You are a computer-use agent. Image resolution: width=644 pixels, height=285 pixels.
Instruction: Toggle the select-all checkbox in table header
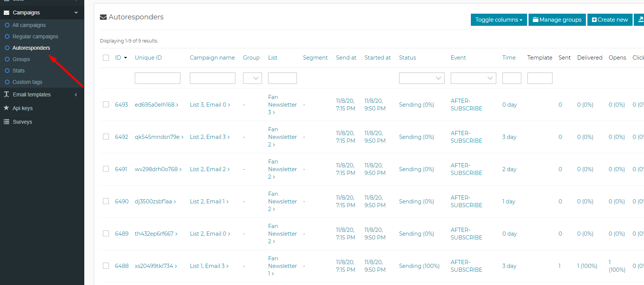(106, 58)
